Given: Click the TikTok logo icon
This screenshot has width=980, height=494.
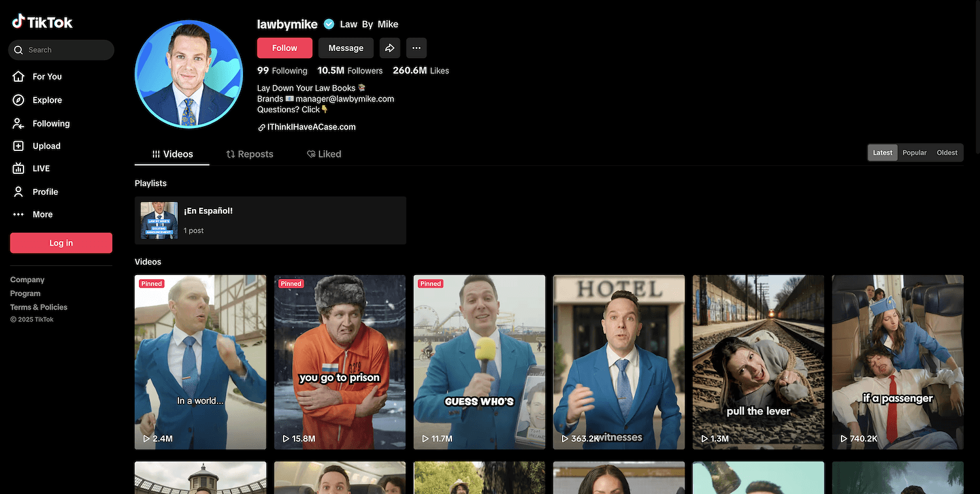Looking at the screenshot, I should tap(18, 22).
